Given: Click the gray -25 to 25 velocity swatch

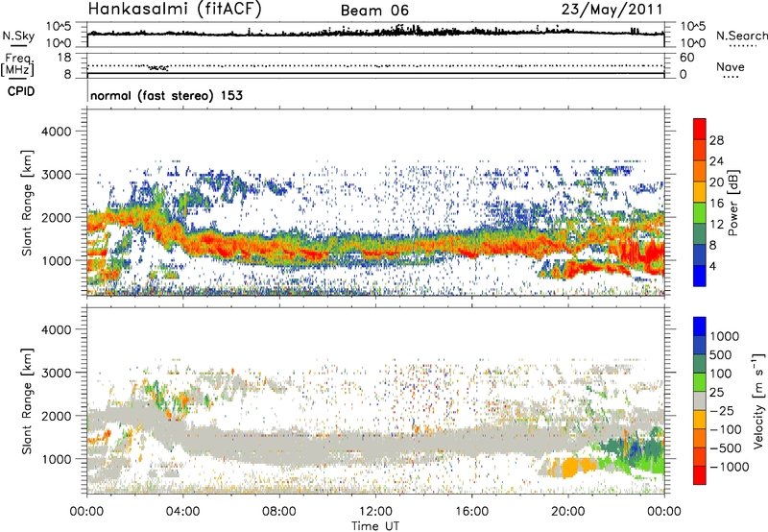Looking at the screenshot, I should pyautogui.click(x=700, y=400).
